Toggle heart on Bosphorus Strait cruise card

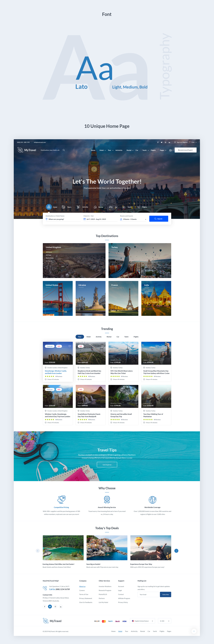[x=103, y=346]
